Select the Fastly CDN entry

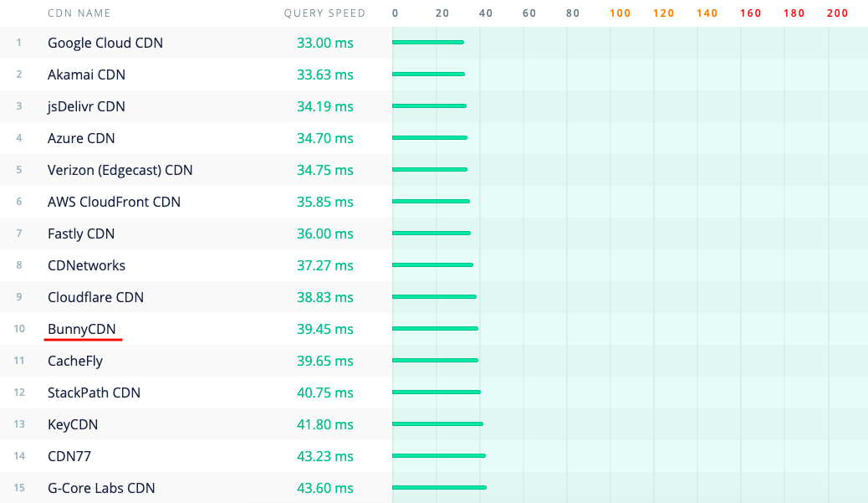(x=81, y=234)
